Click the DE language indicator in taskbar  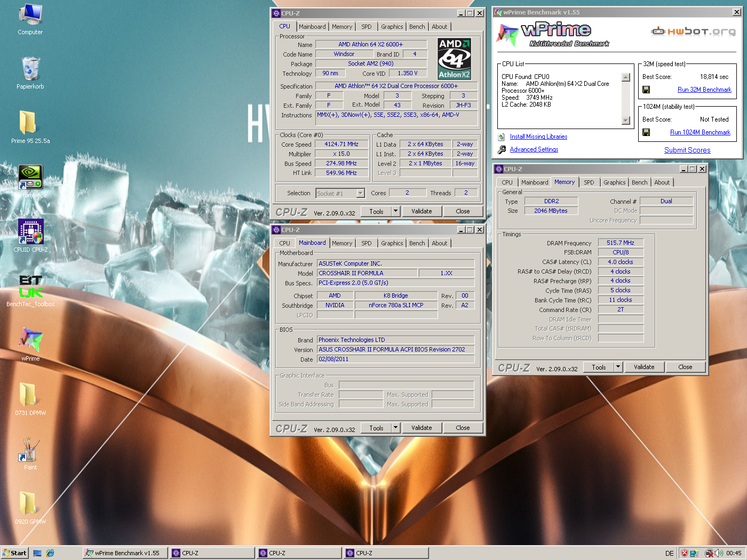click(669, 553)
